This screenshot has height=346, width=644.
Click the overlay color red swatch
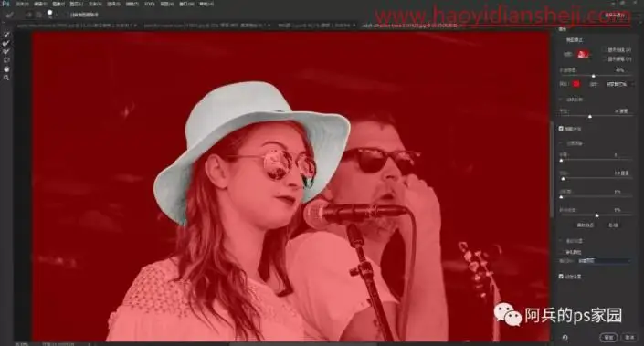click(x=576, y=84)
